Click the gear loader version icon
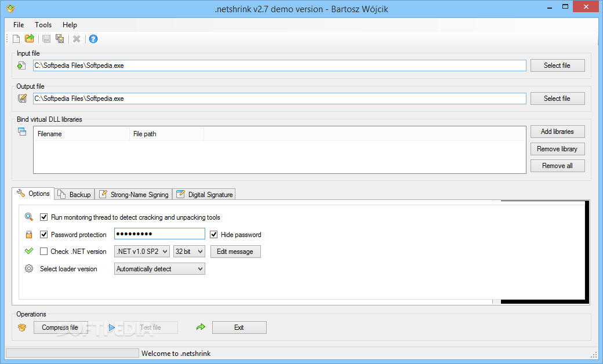The width and height of the screenshot is (603, 364). [x=29, y=268]
